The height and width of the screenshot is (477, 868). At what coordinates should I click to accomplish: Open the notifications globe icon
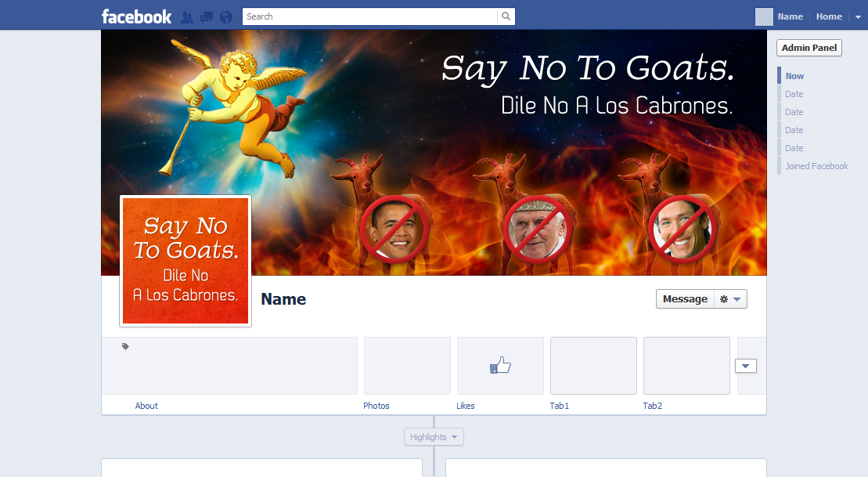[x=226, y=17]
